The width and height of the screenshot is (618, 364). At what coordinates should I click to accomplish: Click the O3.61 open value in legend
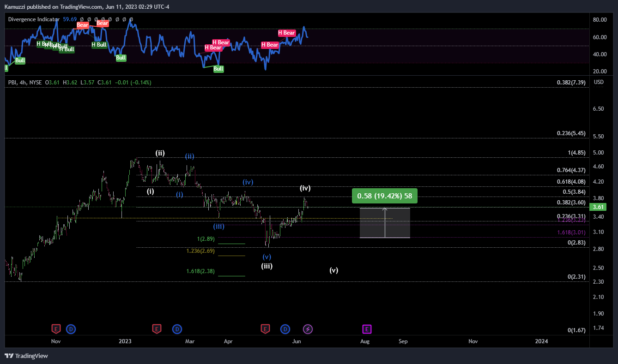[52, 83]
